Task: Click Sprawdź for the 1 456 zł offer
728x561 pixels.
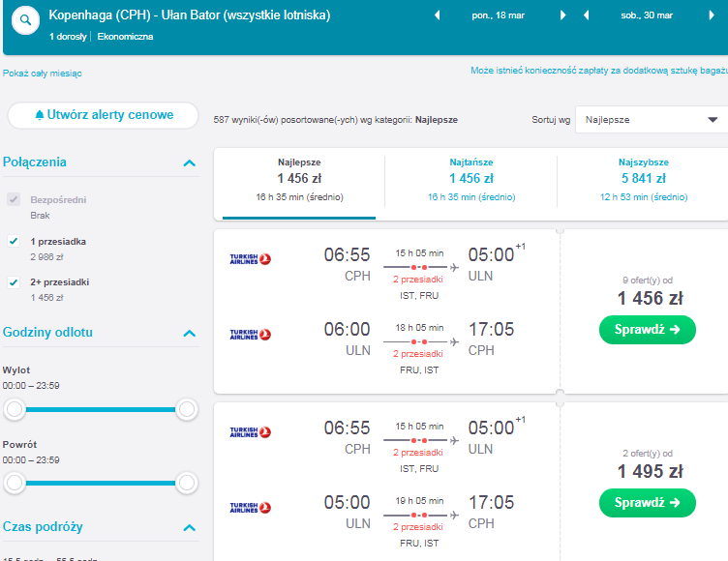Action: coord(648,330)
